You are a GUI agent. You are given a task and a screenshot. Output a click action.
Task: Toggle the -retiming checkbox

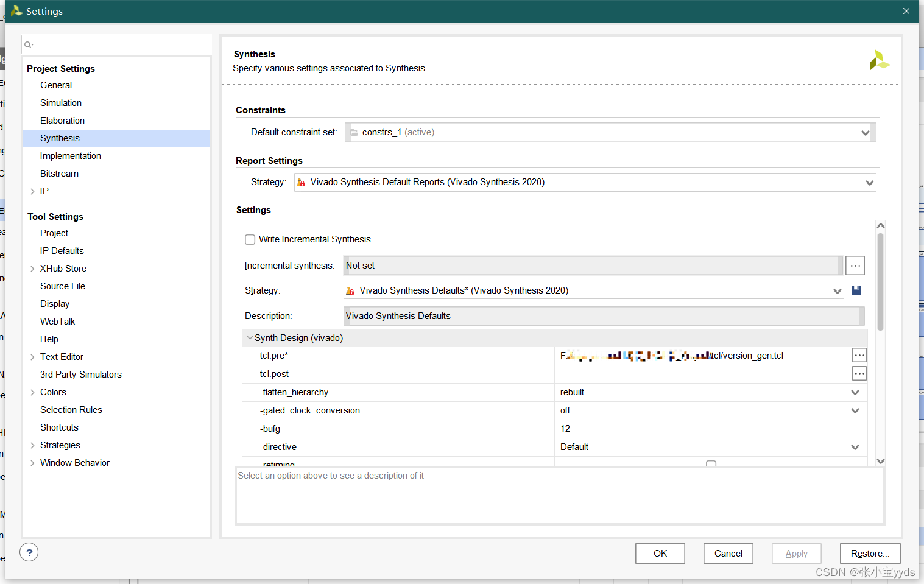point(711,464)
